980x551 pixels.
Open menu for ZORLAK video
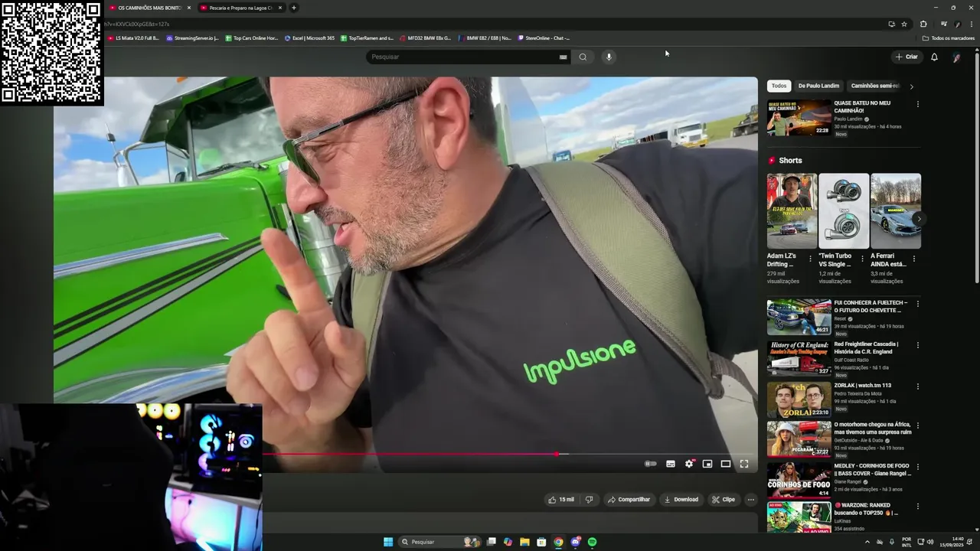tap(918, 386)
